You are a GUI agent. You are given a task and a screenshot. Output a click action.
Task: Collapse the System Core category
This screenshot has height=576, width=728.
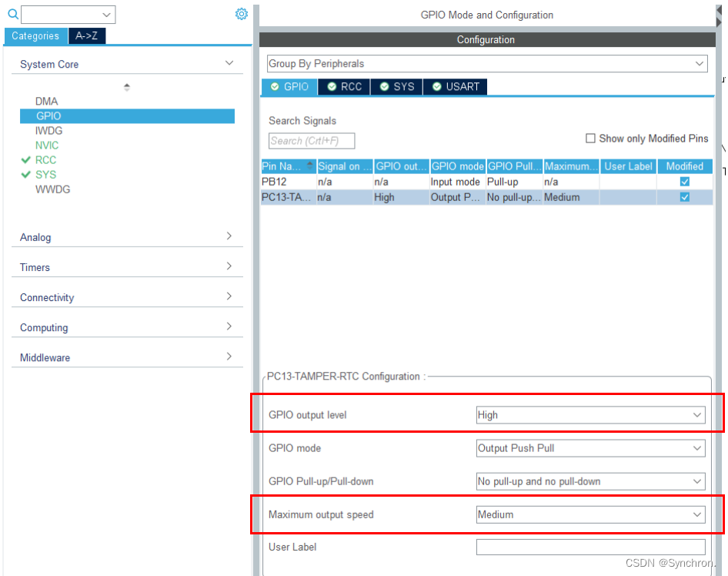(127, 64)
